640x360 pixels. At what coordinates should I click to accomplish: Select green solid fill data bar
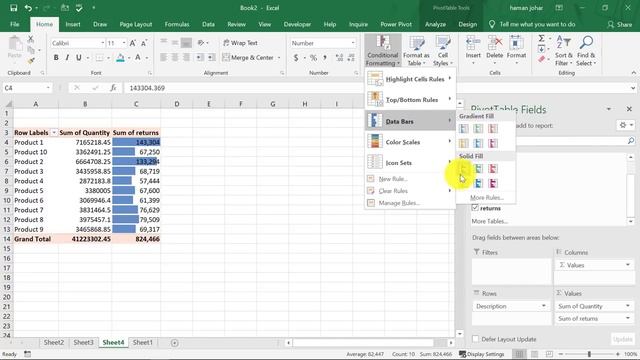pos(478,169)
